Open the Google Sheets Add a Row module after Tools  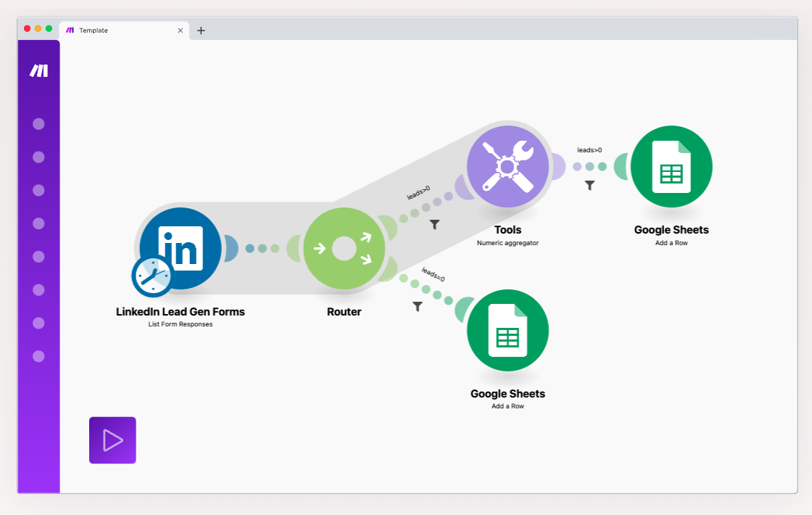click(x=671, y=166)
